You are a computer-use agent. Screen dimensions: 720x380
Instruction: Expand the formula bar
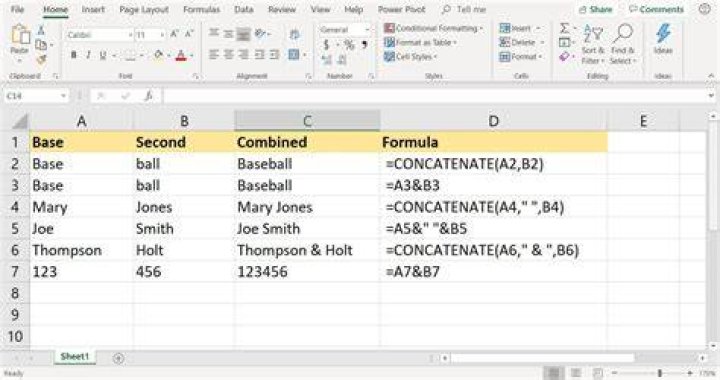coord(711,96)
